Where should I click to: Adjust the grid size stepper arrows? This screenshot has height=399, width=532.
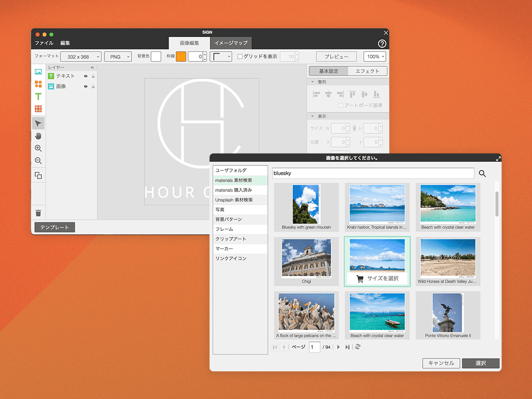pos(297,57)
